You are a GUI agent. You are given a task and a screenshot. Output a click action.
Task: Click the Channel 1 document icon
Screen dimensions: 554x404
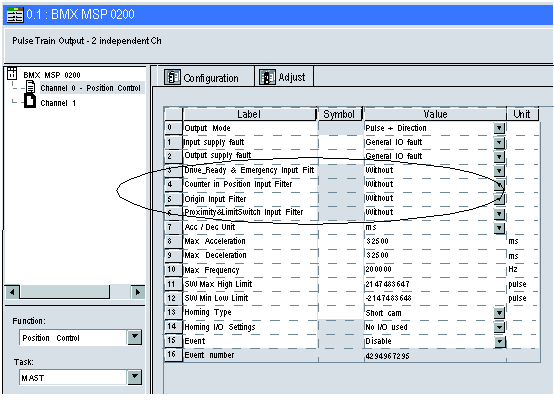(30, 102)
